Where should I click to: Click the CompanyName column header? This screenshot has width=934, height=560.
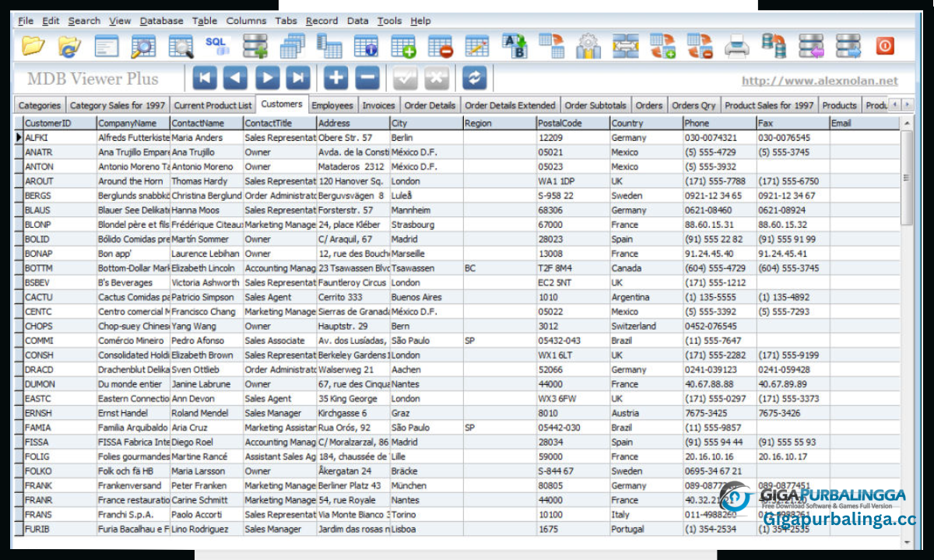[x=133, y=123]
